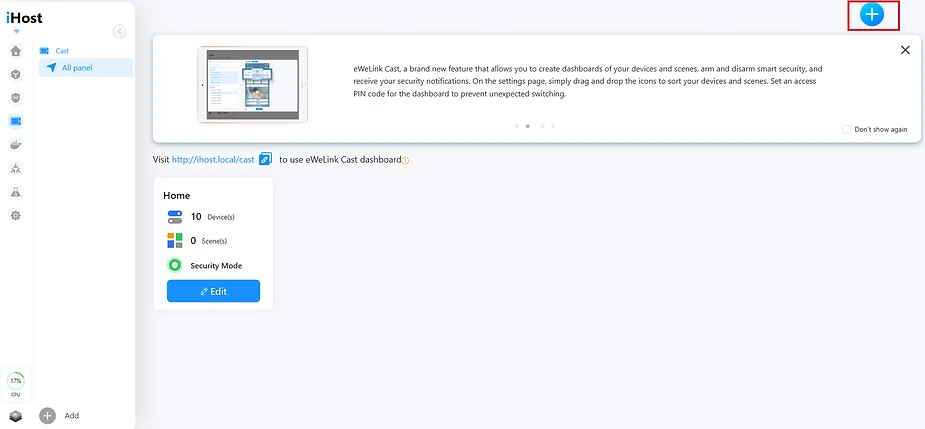Open the Security shield icon in the sidebar
The height and width of the screenshot is (429, 925).
coord(15,98)
